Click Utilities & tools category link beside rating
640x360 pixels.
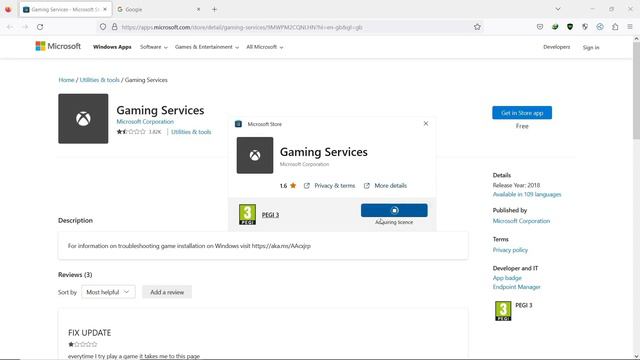tap(191, 132)
